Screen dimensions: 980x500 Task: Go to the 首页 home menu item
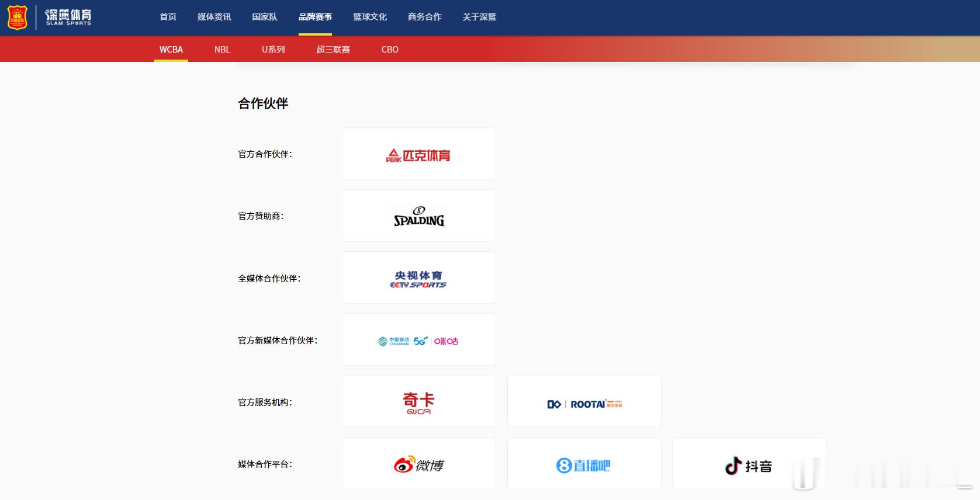click(x=168, y=17)
